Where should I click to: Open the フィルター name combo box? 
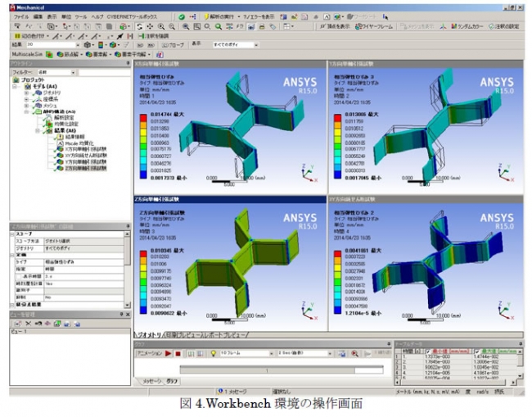click(56, 72)
